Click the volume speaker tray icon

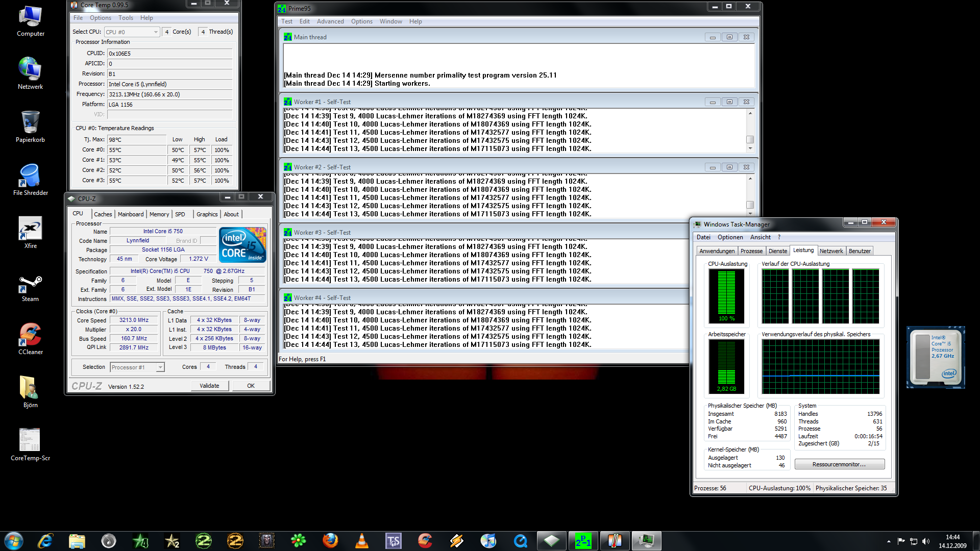pos(926,541)
